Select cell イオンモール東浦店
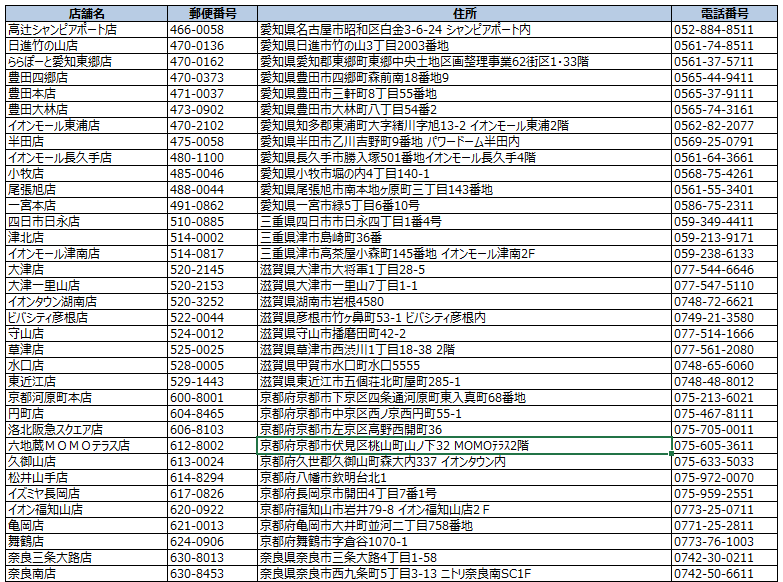This screenshot has height=582, width=783. pos(86,125)
